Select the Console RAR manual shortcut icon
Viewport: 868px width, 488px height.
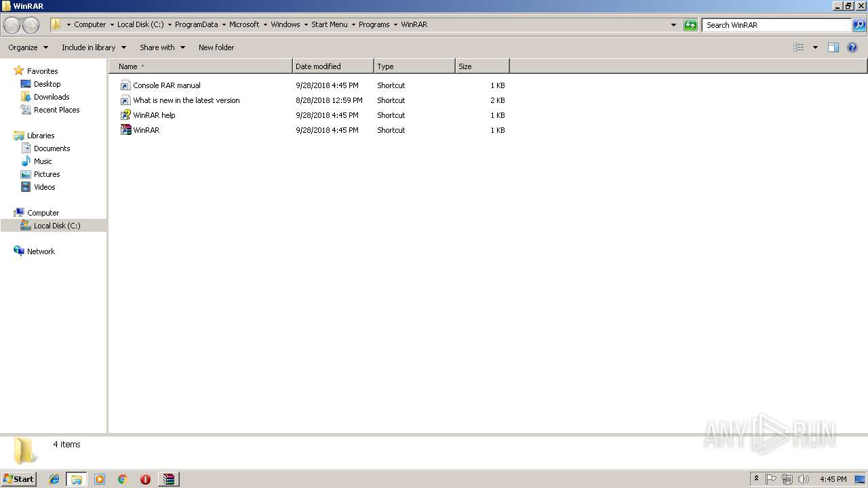pyautogui.click(x=125, y=85)
